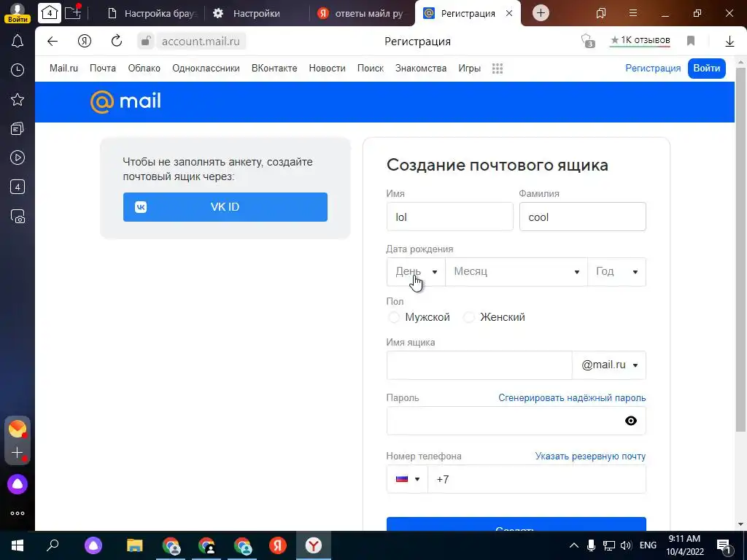Open browser downloads
This screenshot has height=560, width=747.
(x=729, y=42)
